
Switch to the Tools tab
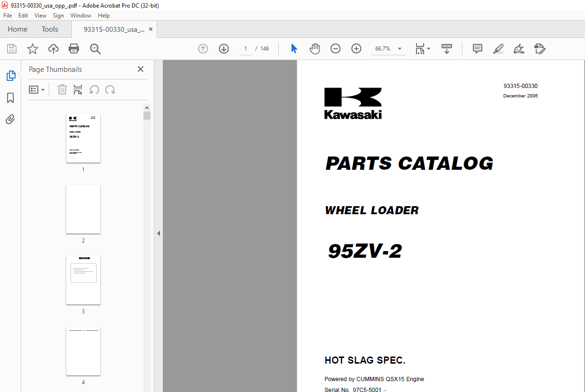point(50,29)
